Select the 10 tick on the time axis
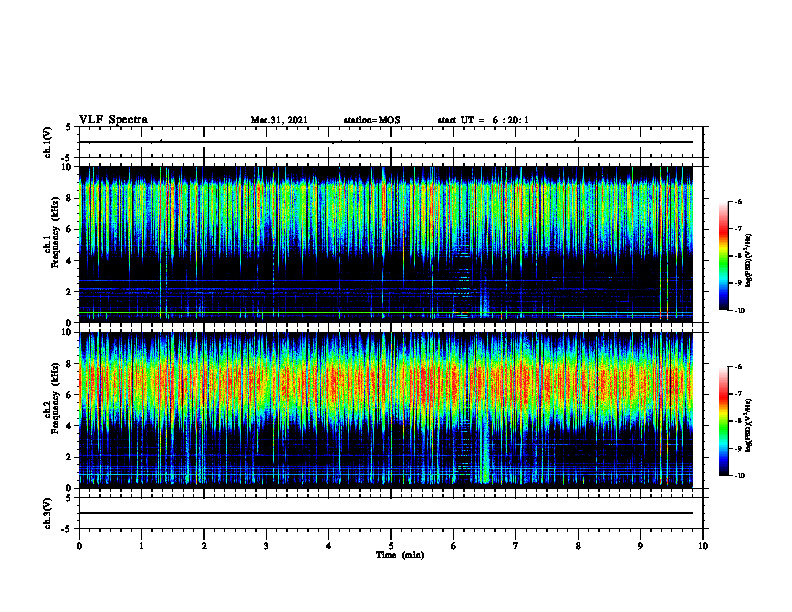Viewport: 792px width, 612px height. pyautogui.click(x=703, y=546)
